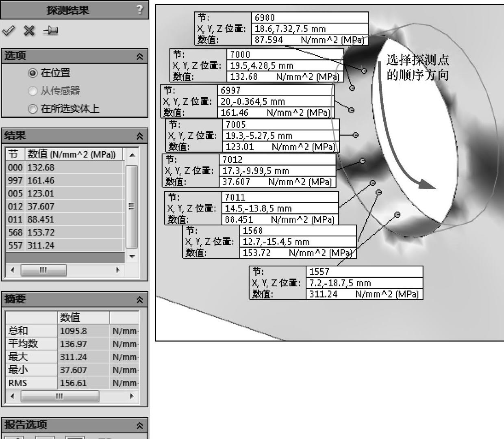504x439 pixels.
Task: Select result row with value 153.72
Action: pos(65,232)
